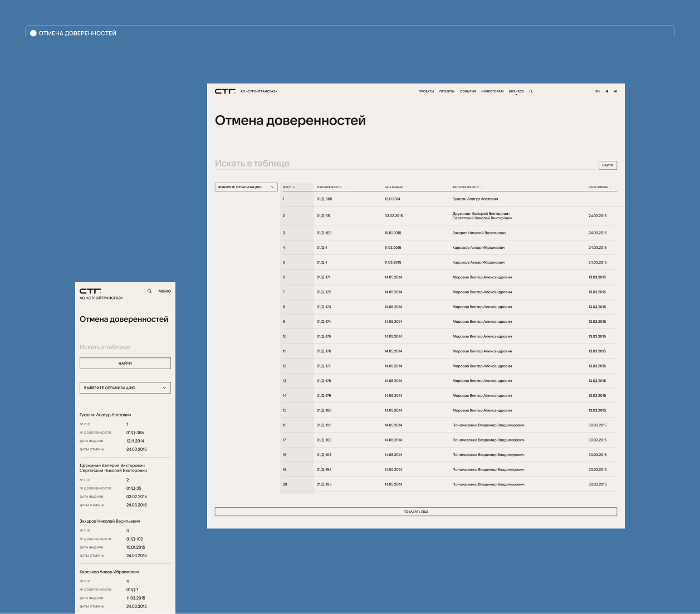Click the cell 01/Д-193 in the table
This screenshot has width=700, height=614.
point(324,455)
